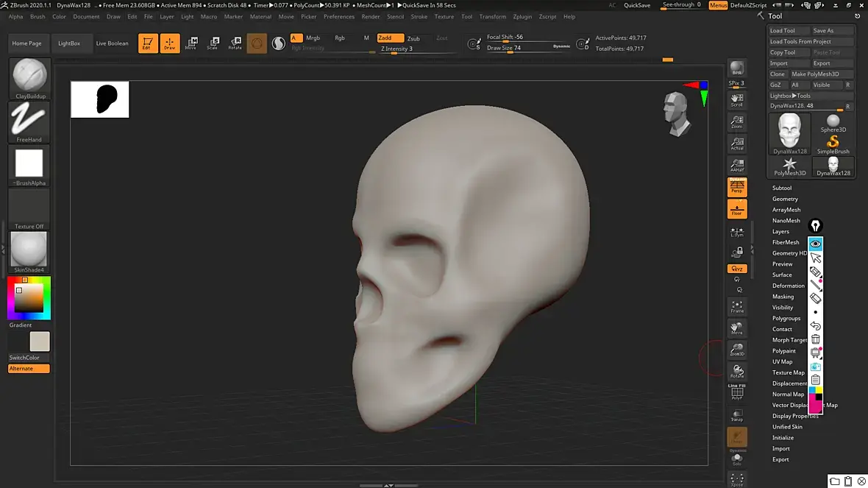Select the Rotate transform tool icon

(x=235, y=43)
